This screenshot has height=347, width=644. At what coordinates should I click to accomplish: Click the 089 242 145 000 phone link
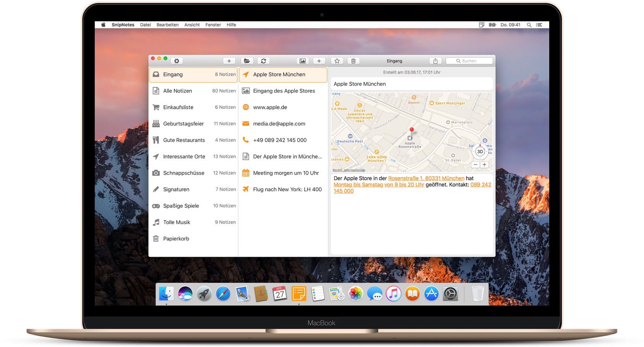pos(481,185)
